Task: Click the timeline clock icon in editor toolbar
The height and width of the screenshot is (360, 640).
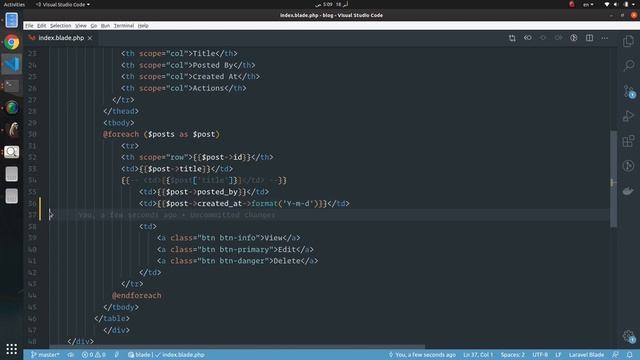Action: pyautogui.click(x=573, y=38)
